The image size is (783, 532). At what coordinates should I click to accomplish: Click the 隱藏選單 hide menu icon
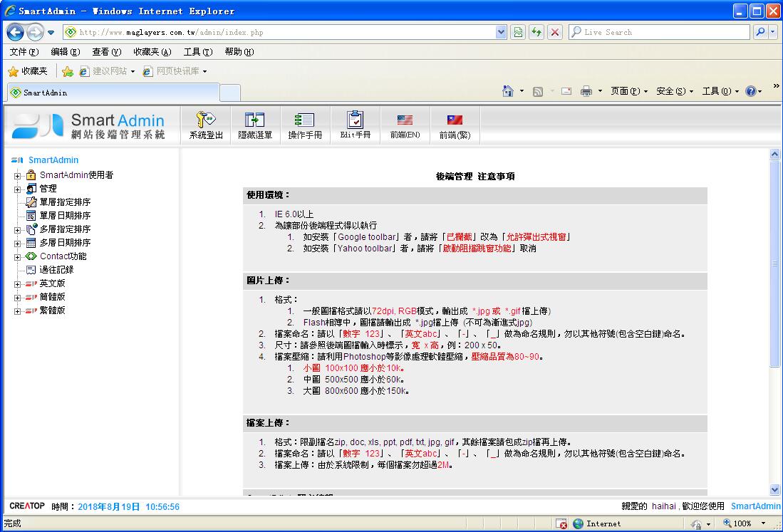tap(254, 120)
